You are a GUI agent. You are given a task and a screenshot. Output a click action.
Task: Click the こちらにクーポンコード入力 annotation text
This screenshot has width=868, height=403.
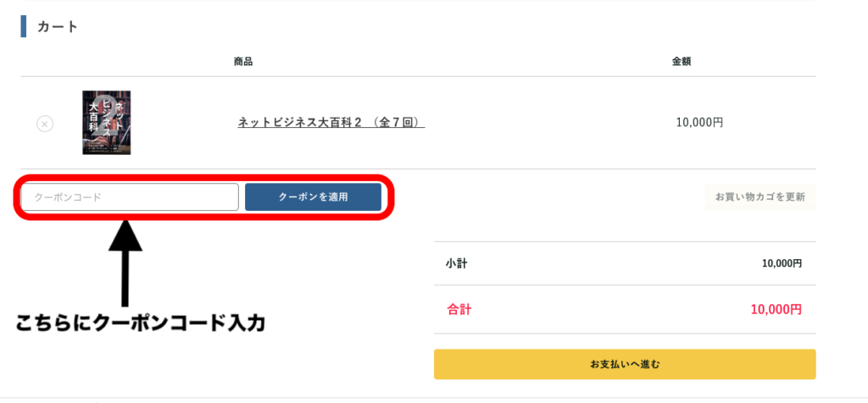(x=141, y=323)
